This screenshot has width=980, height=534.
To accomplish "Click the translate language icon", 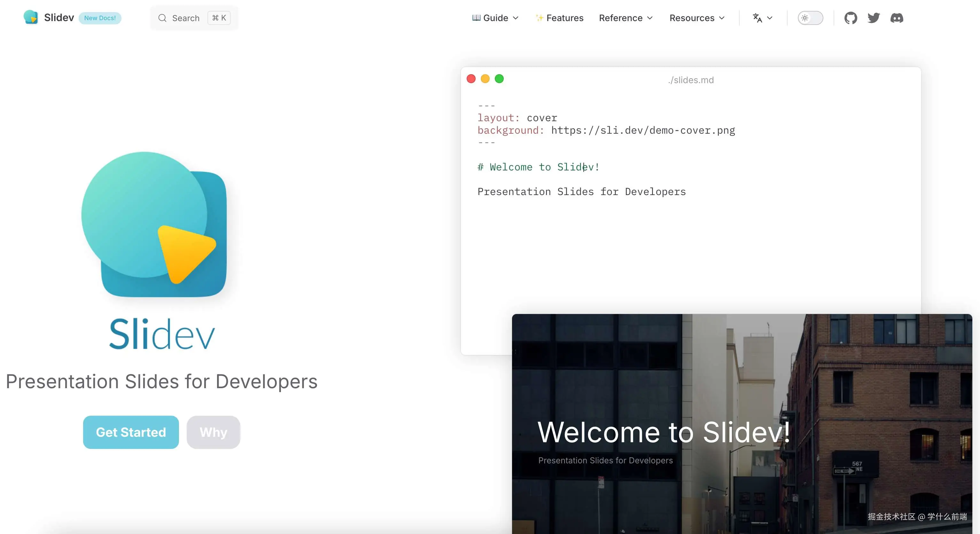I will 758,18.
